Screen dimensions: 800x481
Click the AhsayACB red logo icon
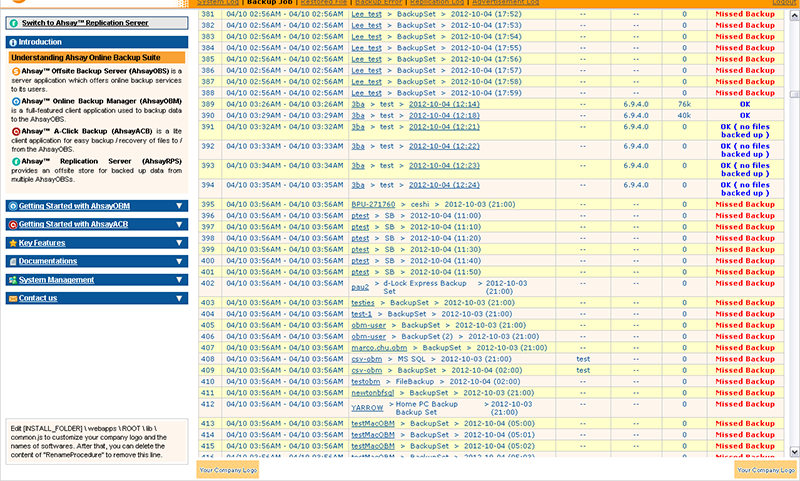16,132
